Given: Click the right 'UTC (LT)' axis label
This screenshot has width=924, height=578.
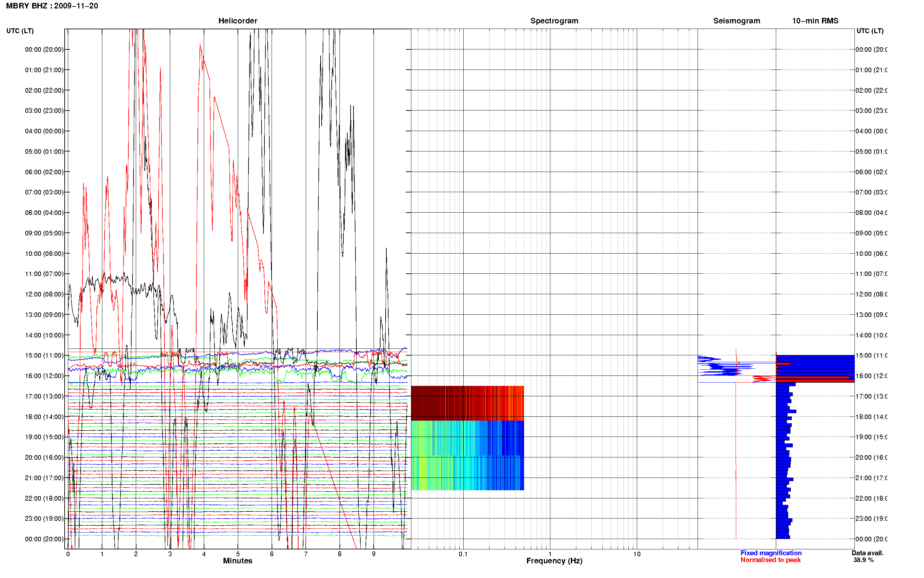Looking at the screenshot, I should (870, 31).
